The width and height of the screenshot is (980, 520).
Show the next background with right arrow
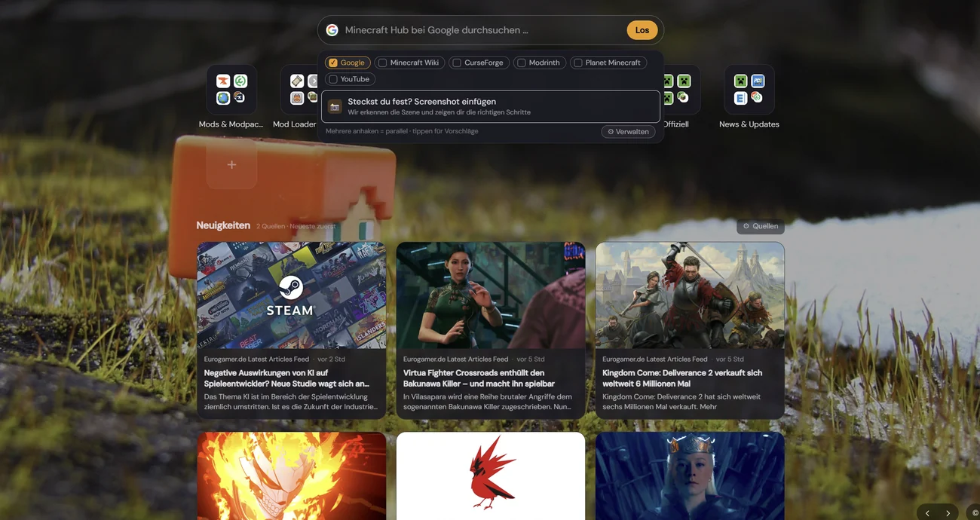(x=948, y=513)
